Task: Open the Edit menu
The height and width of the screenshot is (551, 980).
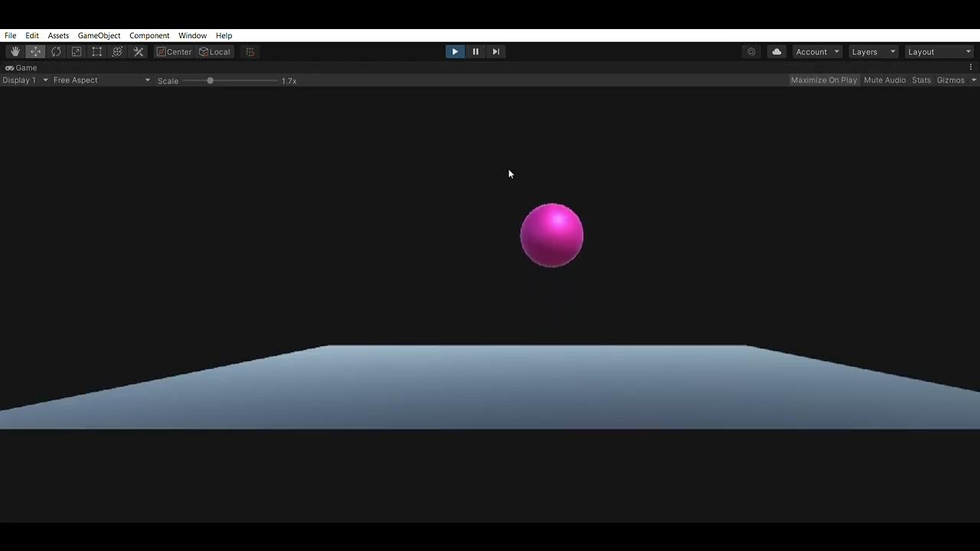Action: point(32,35)
